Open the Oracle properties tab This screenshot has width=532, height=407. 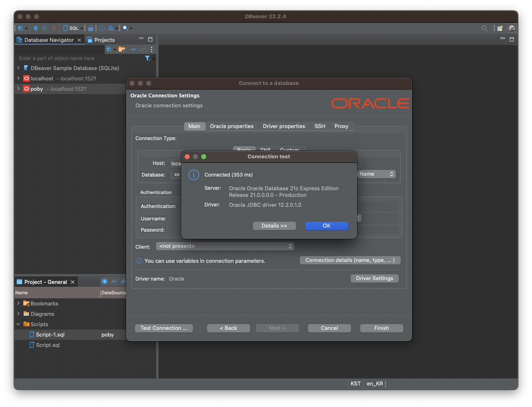pyautogui.click(x=231, y=126)
